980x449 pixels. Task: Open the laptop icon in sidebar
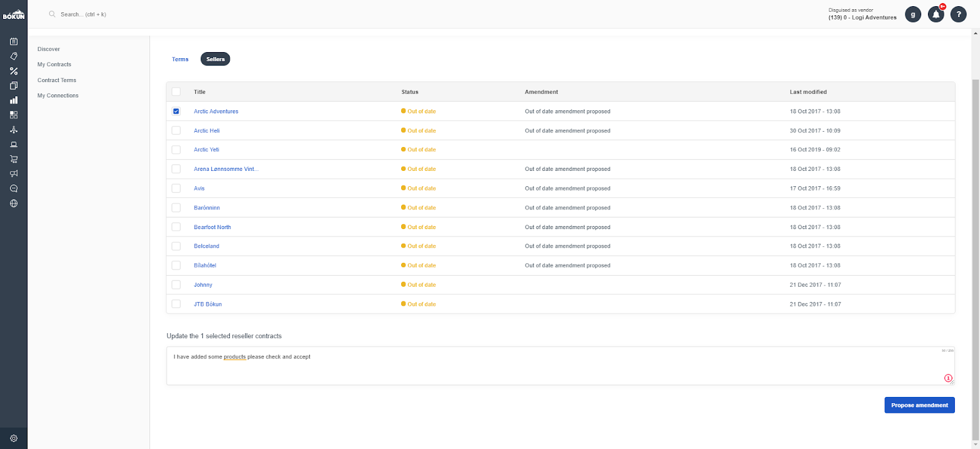coord(13,145)
